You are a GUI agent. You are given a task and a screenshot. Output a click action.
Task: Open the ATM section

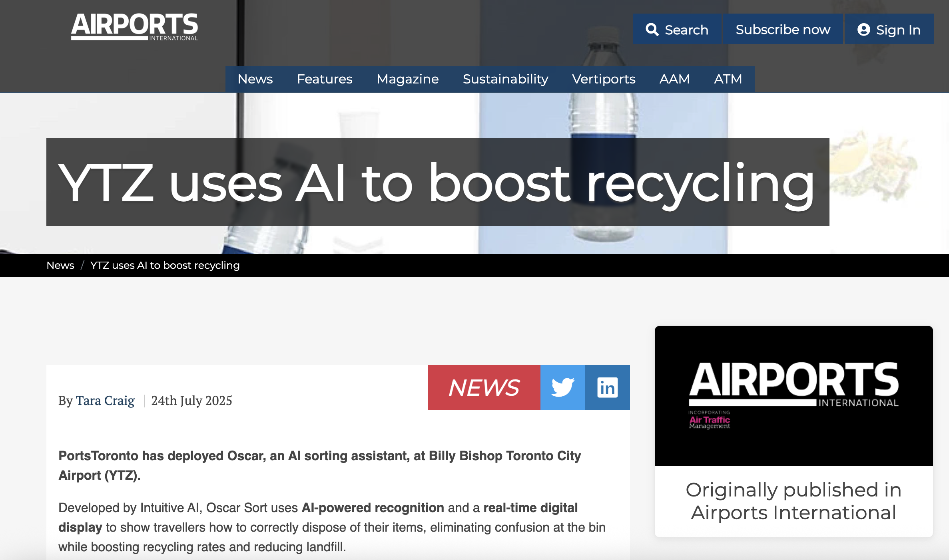[x=728, y=79]
